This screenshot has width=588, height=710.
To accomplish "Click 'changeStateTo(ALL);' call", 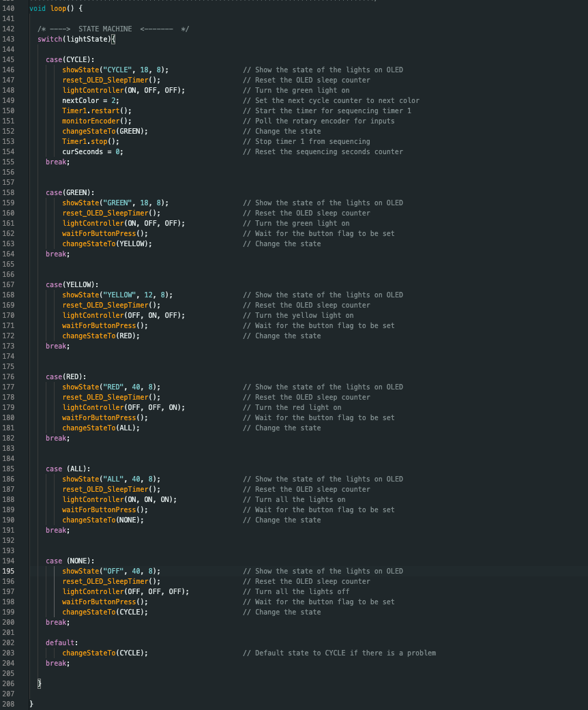I will pos(101,428).
